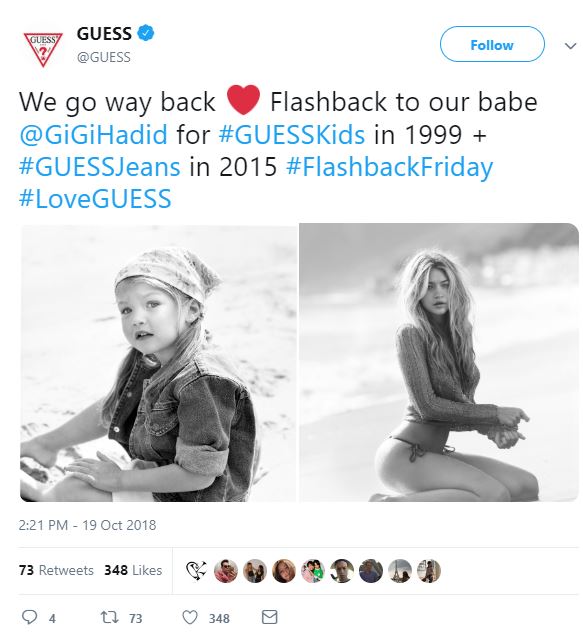Click the blue verified badge
Image resolution: width=583 pixels, height=632 pixels.
point(146,33)
